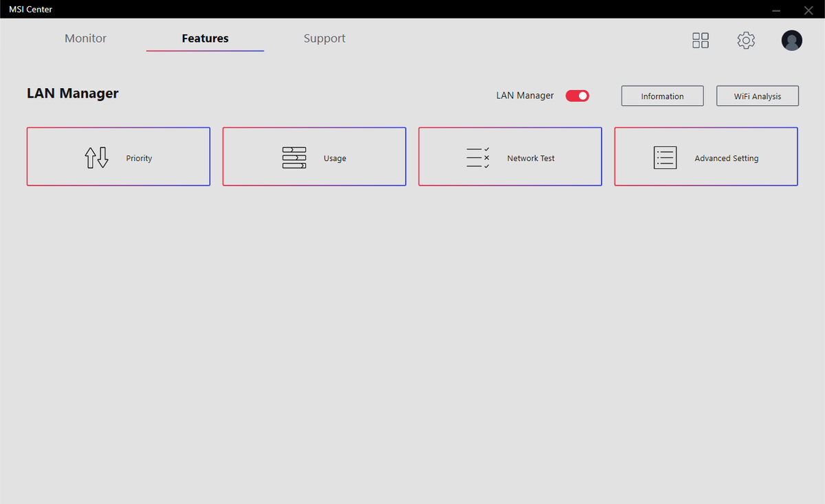Close the MSI Center window
Image resolution: width=825 pixels, height=504 pixels.
click(808, 10)
